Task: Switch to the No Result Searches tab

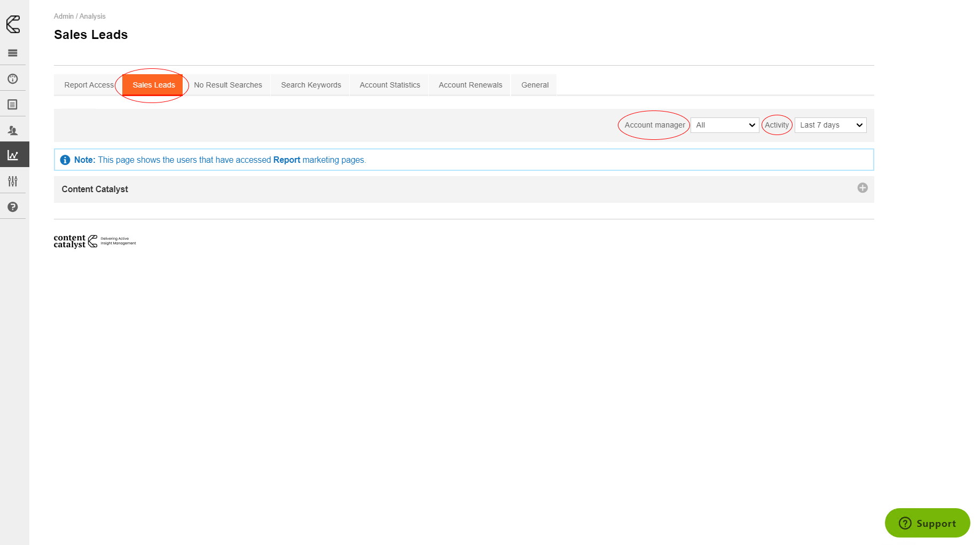Action: [x=228, y=85]
